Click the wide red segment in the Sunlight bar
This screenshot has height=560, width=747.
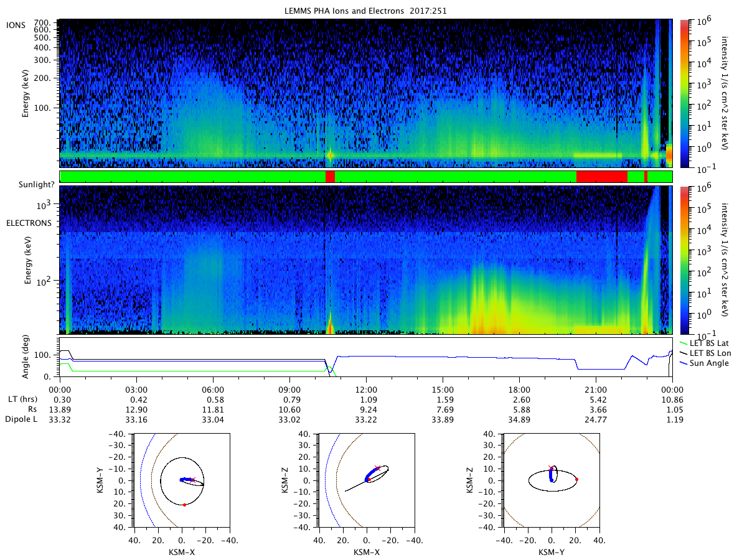(x=601, y=177)
